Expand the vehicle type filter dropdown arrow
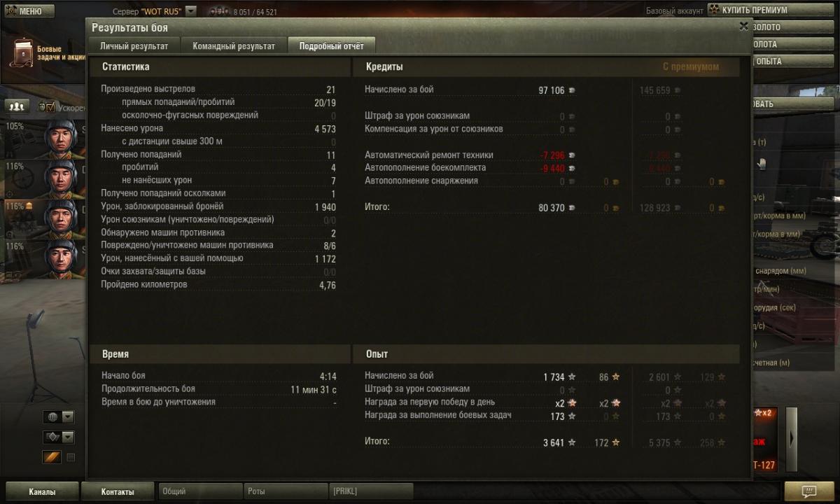This screenshot has width=840, height=504. pos(68,437)
